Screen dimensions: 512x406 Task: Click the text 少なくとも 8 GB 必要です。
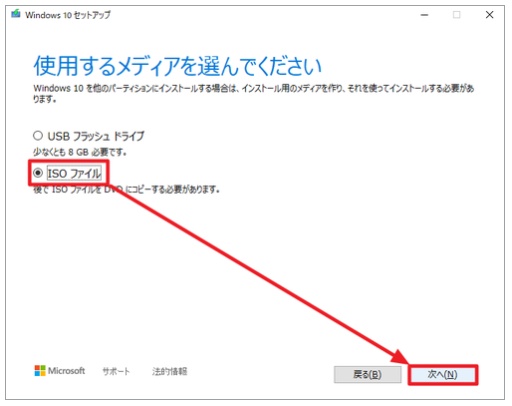tap(80, 152)
